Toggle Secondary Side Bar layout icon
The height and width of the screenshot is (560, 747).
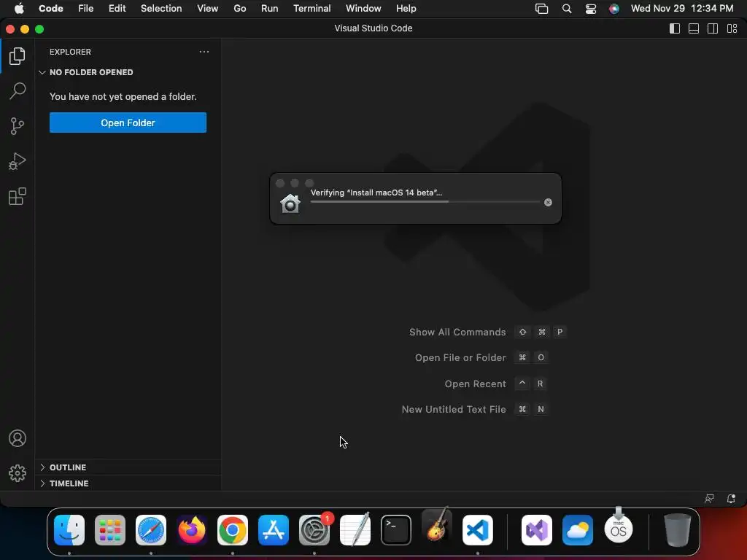713,28
